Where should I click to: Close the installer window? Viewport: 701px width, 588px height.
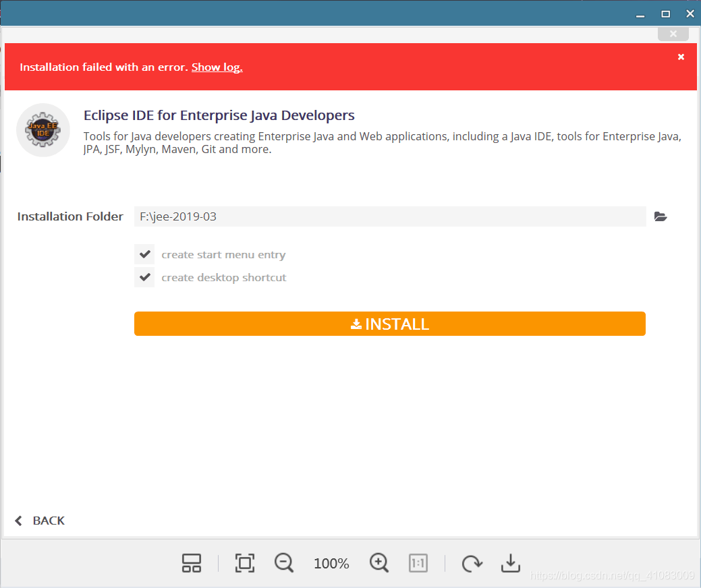[x=690, y=14]
